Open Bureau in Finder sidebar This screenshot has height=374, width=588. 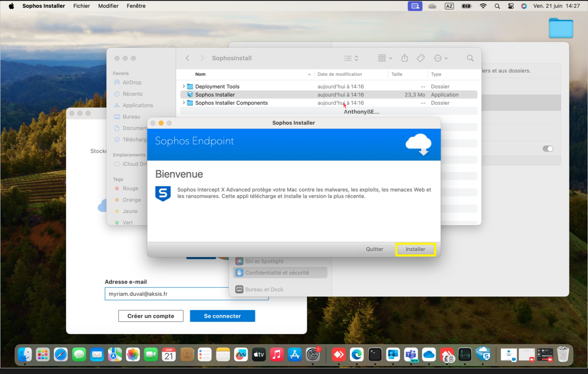(x=127, y=117)
